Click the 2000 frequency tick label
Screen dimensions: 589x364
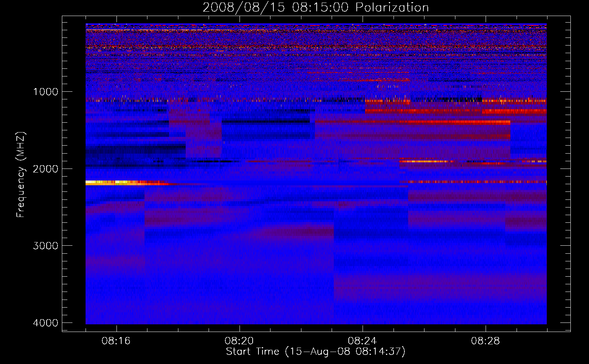click(46, 169)
